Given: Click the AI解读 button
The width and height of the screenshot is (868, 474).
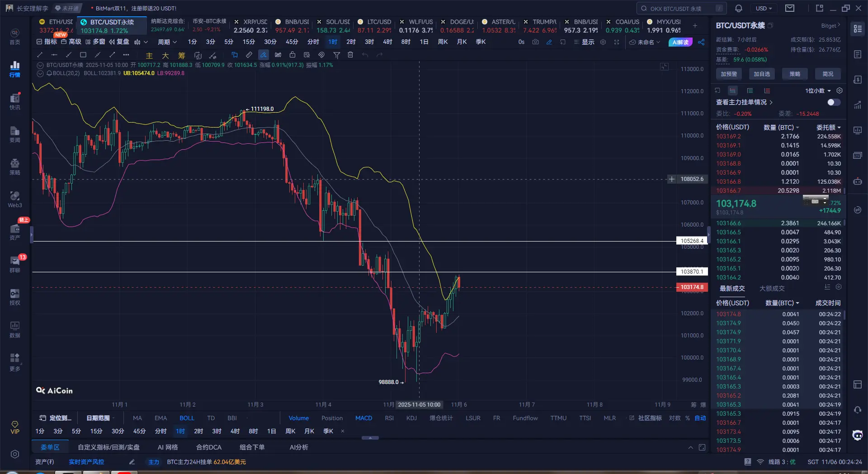Looking at the screenshot, I should coord(680,42).
